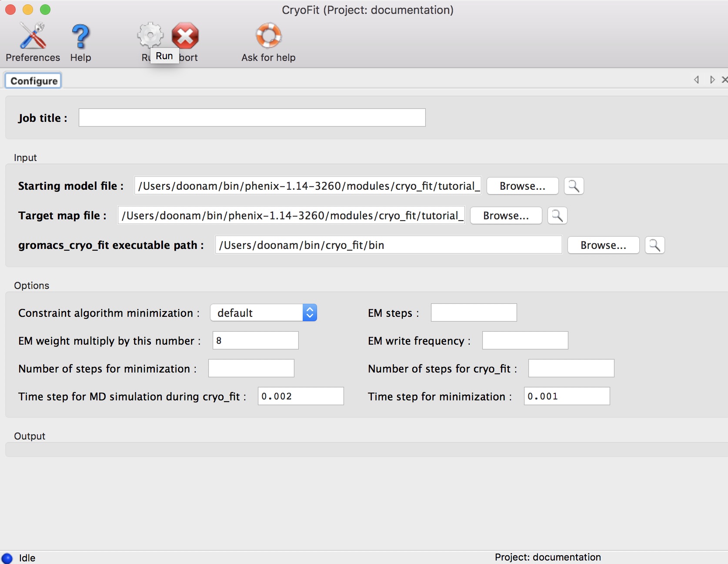This screenshot has height=564, width=728.
Task: Navigate tabs using right arrow
Action: 712,80
